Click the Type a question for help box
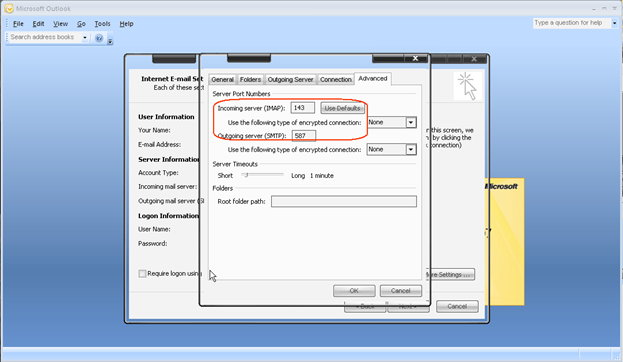This screenshot has height=362, width=623. coord(571,23)
